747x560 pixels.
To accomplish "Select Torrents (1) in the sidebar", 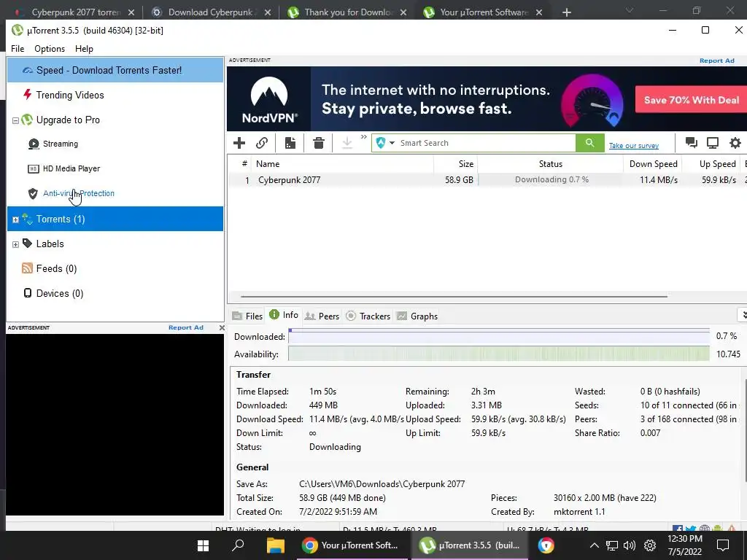I will pos(115,219).
